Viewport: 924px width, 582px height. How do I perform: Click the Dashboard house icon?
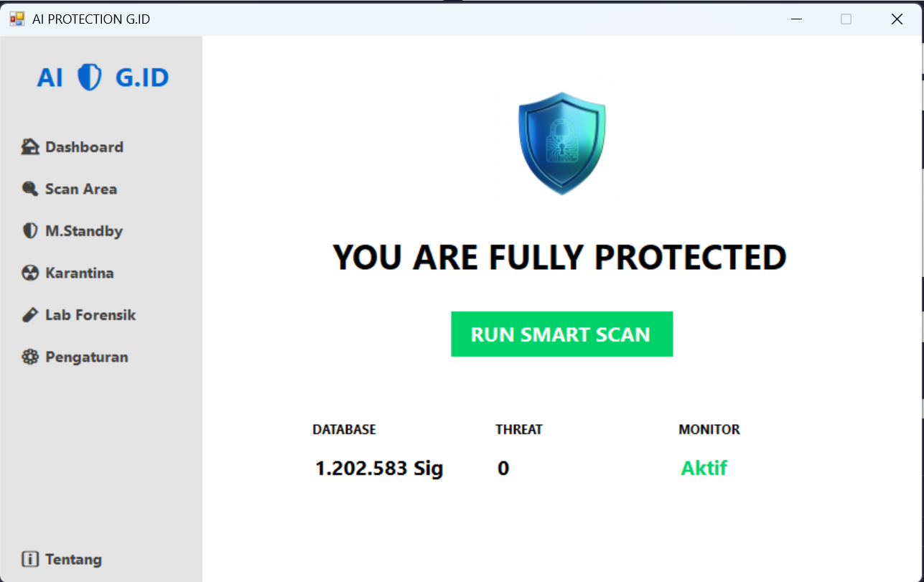pos(29,147)
